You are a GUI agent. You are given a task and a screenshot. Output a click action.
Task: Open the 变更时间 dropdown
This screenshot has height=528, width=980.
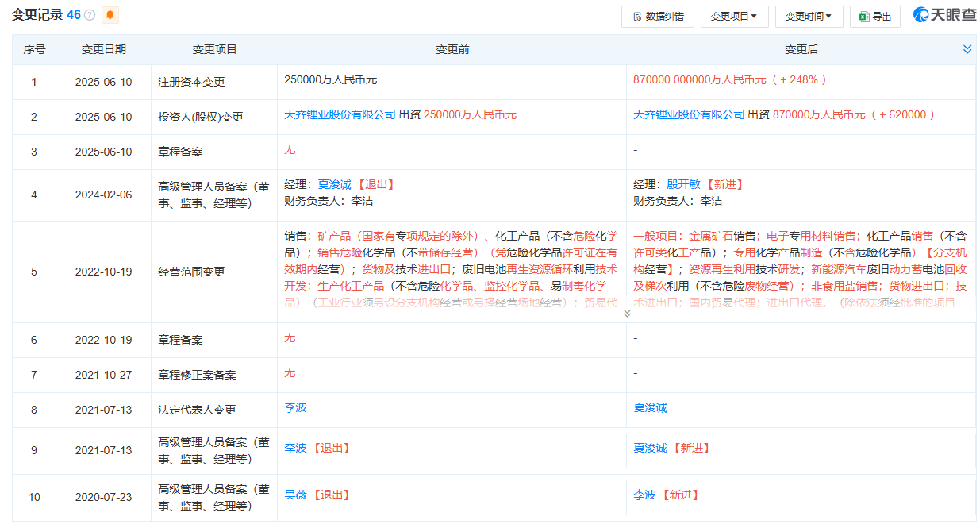click(809, 17)
